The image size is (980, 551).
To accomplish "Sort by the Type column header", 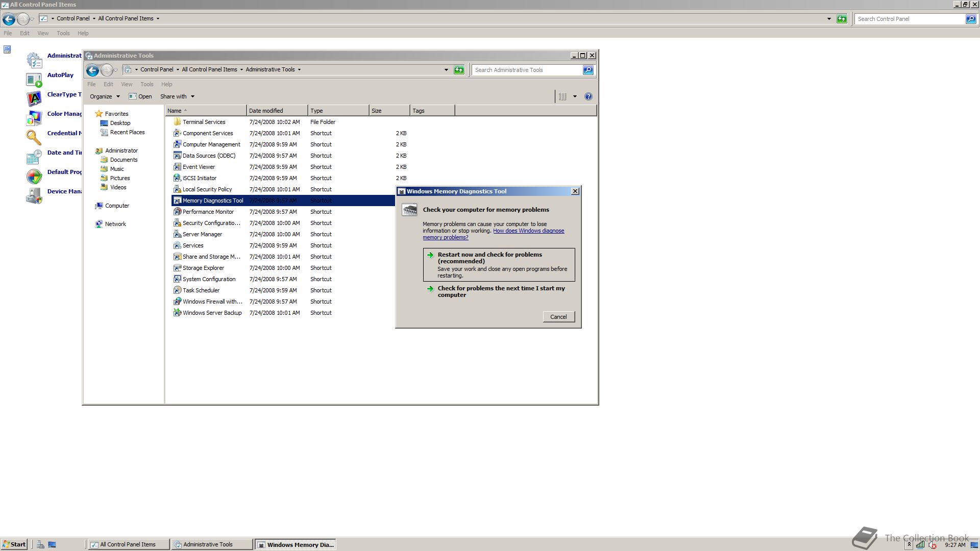I will click(x=338, y=111).
